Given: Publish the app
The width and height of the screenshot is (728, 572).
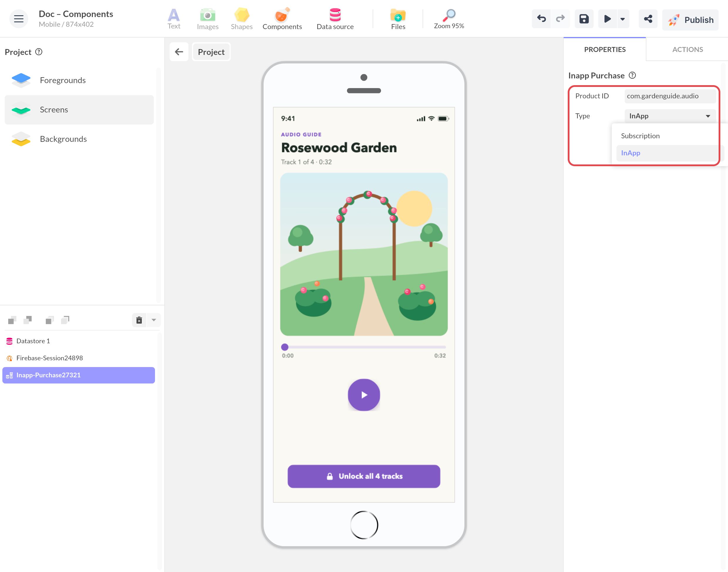Looking at the screenshot, I should pos(690,20).
